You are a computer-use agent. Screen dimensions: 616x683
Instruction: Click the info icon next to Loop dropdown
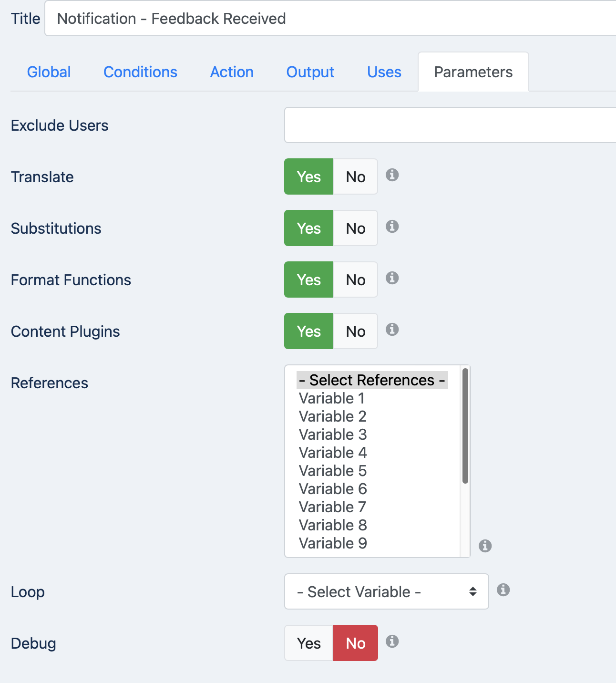(503, 590)
